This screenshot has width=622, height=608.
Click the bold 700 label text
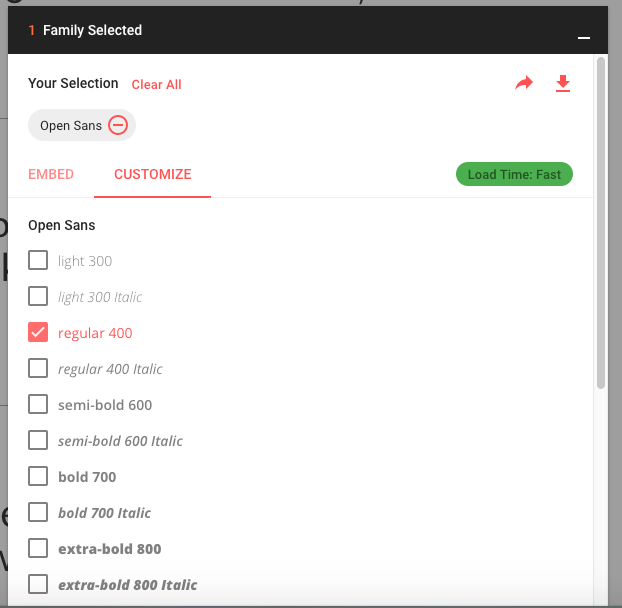pos(87,477)
